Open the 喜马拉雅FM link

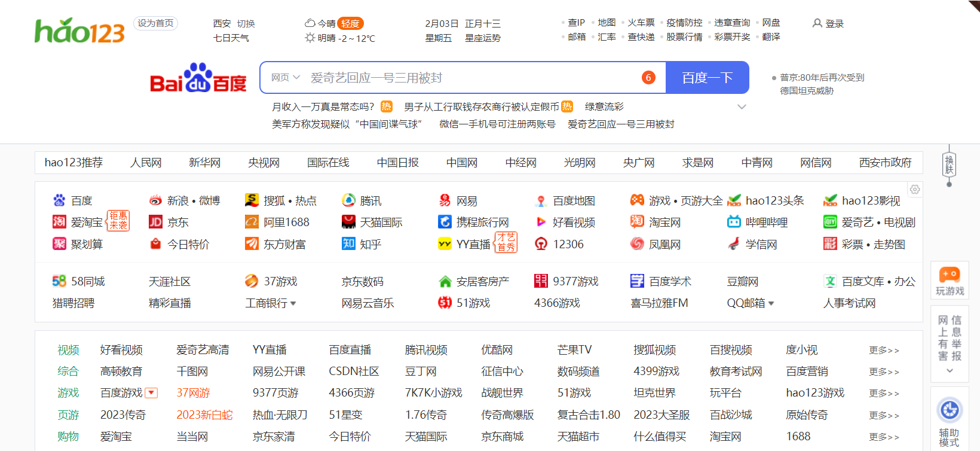(659, 303)
